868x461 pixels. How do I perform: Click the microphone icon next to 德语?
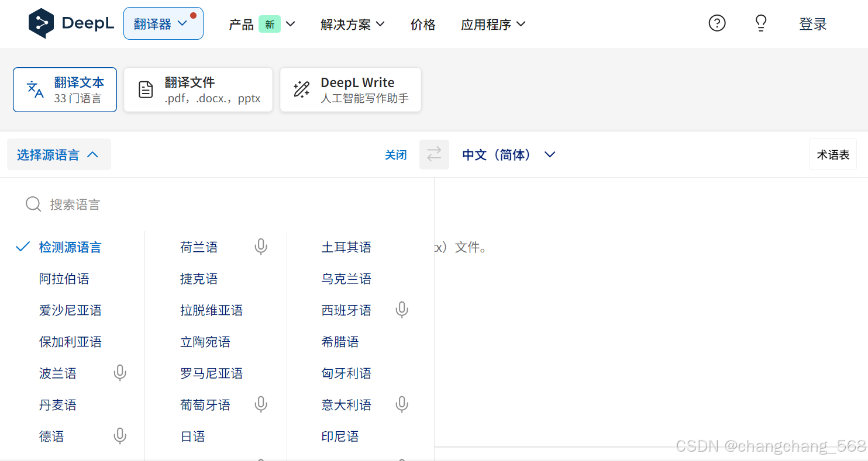(120, 436)
